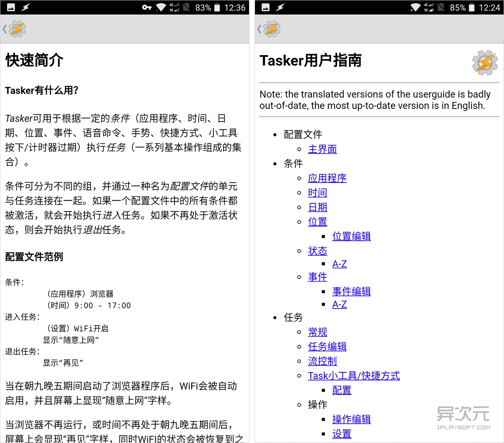Click the 状态 link

(x=317, y=251)
